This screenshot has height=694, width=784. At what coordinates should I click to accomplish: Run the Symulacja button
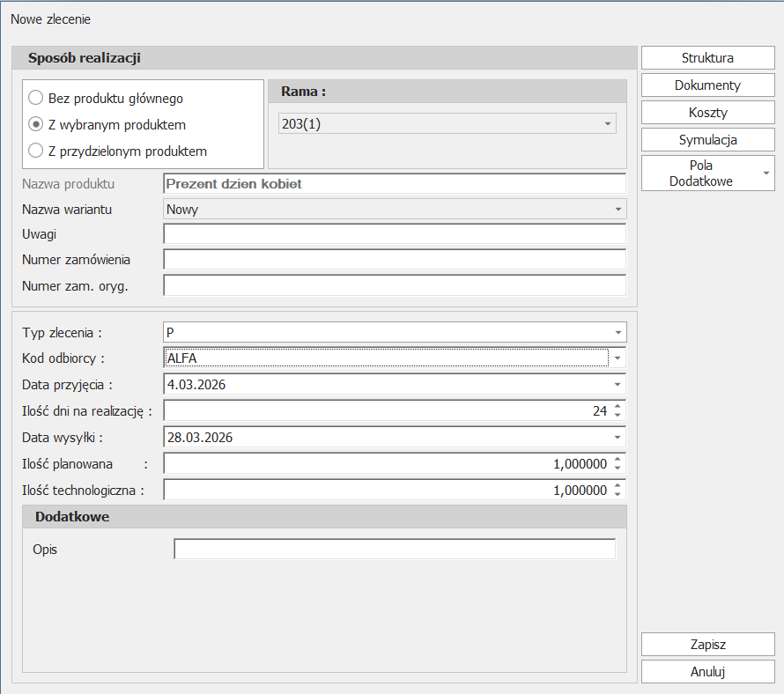click(707, 140)
